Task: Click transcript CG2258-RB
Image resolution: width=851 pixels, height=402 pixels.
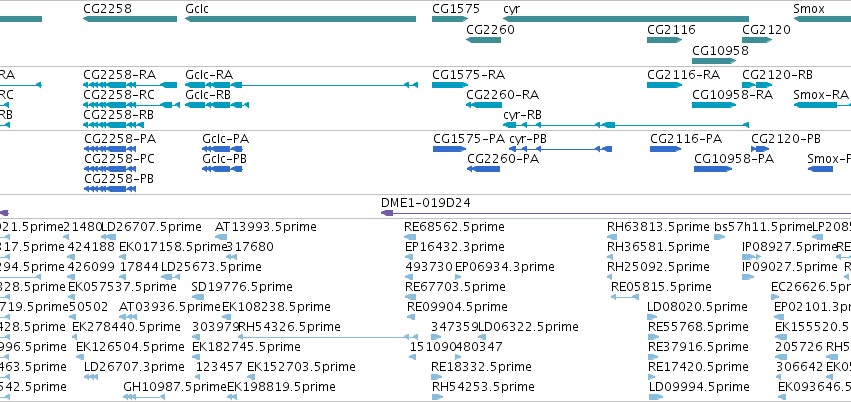Action: (x=118, y=115)
